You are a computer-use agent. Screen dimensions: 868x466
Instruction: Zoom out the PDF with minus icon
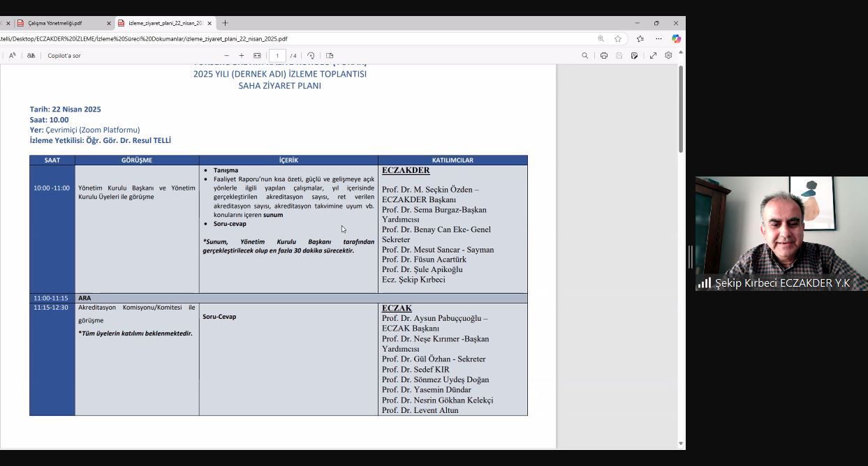click(x=226, y=56)
